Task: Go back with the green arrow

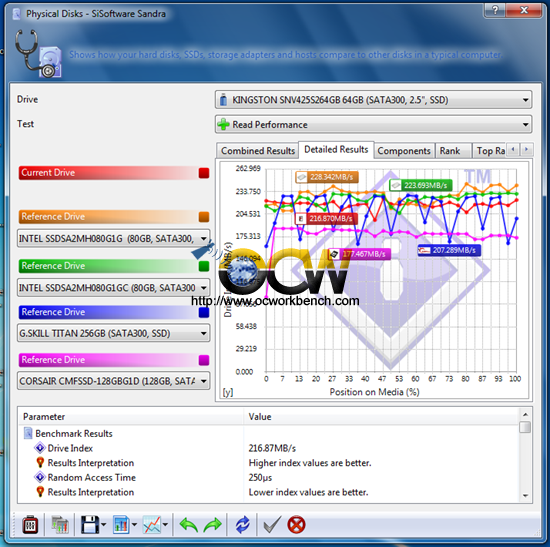Action: coord(189,525)
